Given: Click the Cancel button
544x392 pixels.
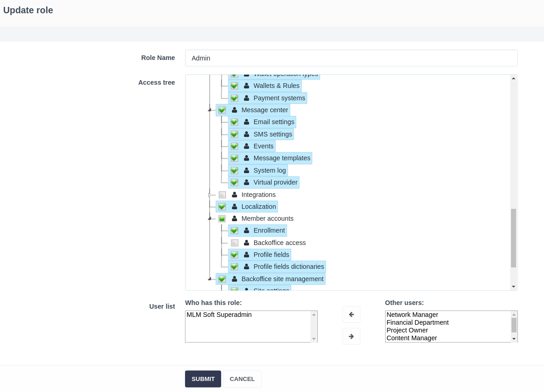Looking at the screenshot, I should [242, 379].
